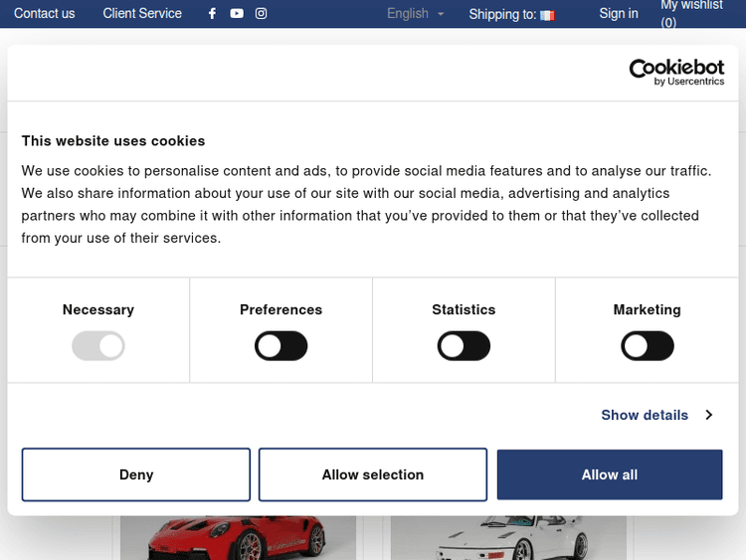Toggle the Necessary cookies switch
Viewport: 746px width, 560px height.
pyautogui.click(x=98, y=346)
